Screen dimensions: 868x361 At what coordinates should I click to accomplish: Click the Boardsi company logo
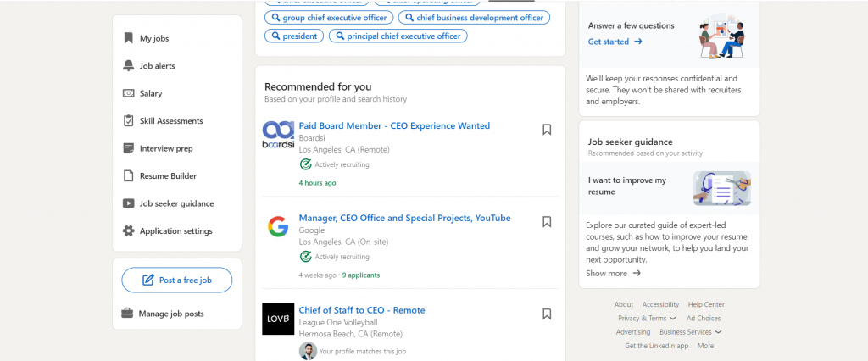pos(278,135)
